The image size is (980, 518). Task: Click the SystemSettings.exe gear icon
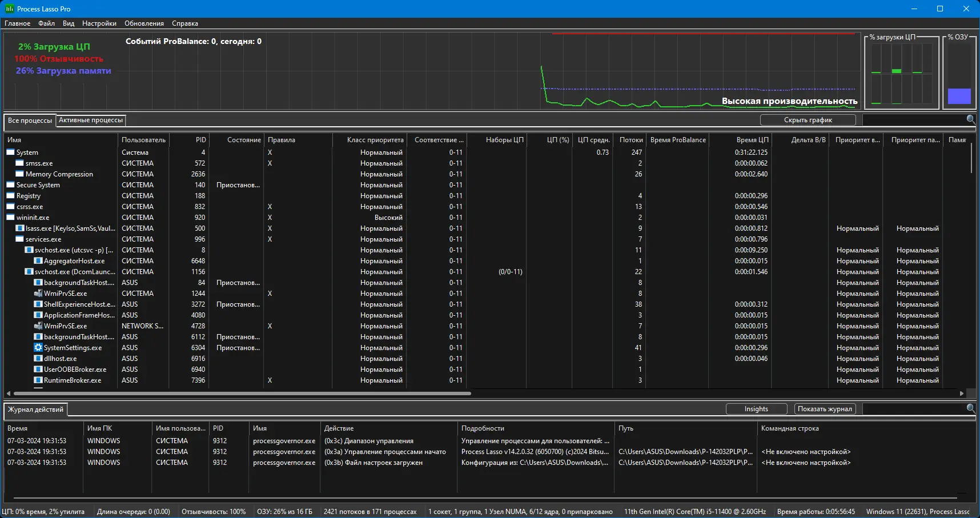click(38, 348)
